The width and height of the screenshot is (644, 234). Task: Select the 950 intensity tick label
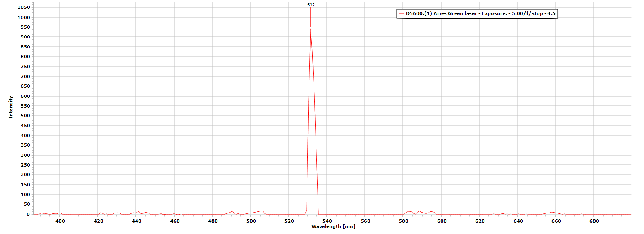click(x=25, y=27)
